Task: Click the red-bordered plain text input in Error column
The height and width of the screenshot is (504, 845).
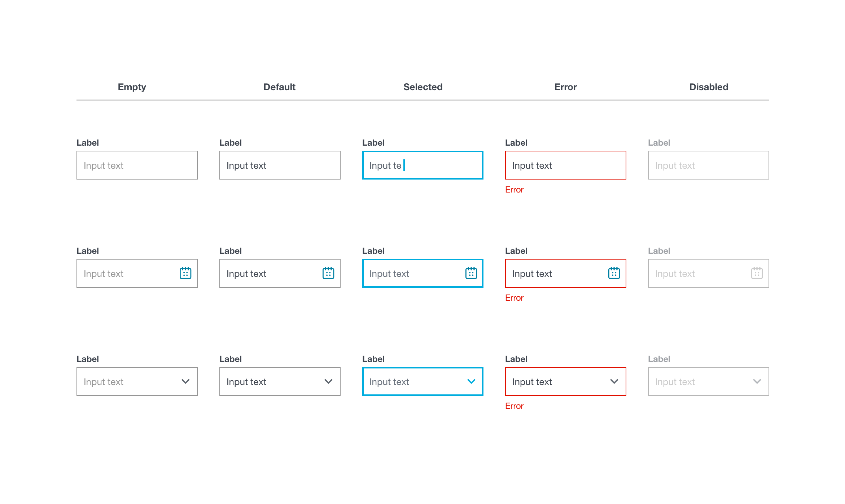Action: tap(566, 165)
